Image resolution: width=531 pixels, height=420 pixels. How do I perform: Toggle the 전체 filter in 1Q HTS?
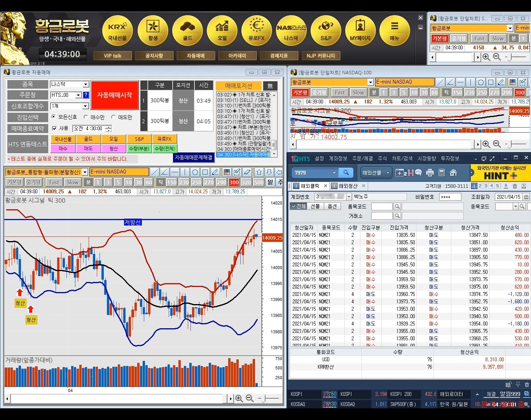tap(299, 206)
